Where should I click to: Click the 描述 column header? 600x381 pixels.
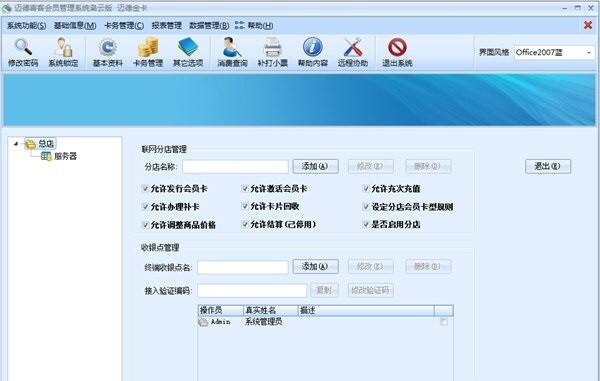pyautogui.click(x=366, y=310)
